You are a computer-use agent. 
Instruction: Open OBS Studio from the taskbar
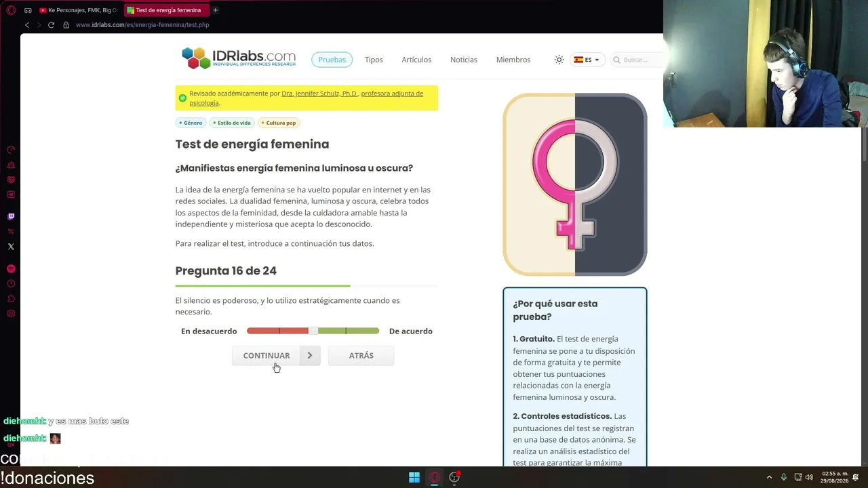[454, 477]
